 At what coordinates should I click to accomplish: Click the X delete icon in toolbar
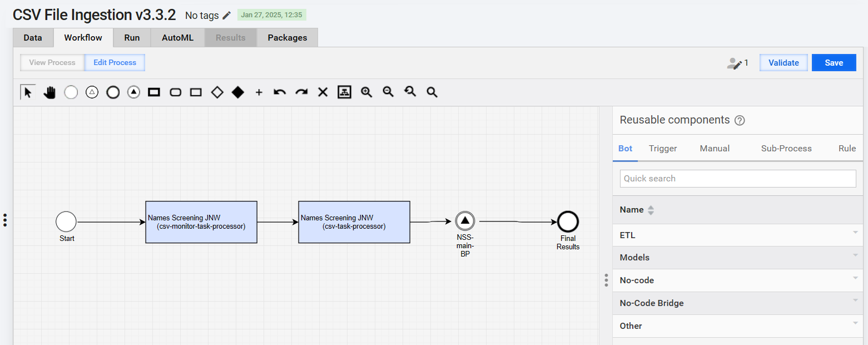323,92
